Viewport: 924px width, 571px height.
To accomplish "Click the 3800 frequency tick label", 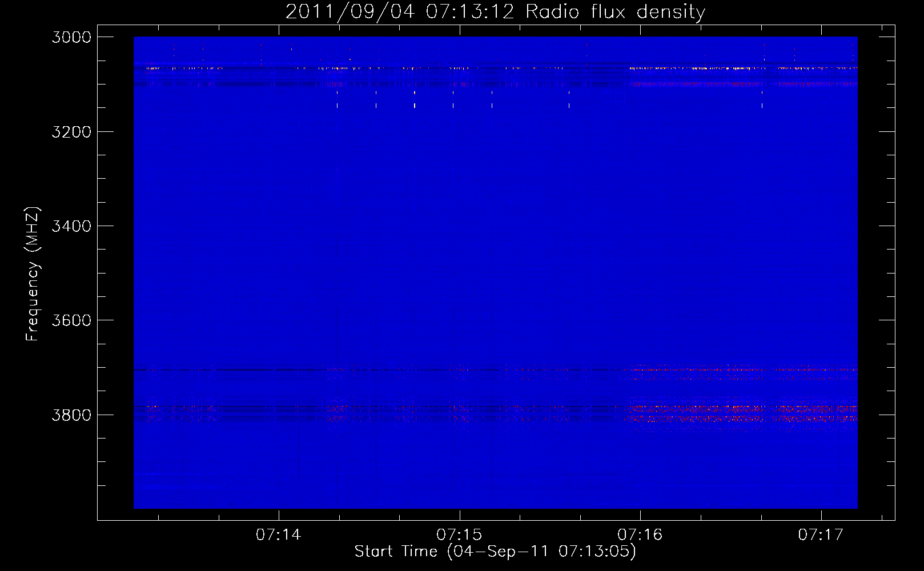I will click(x=71, y=415).
